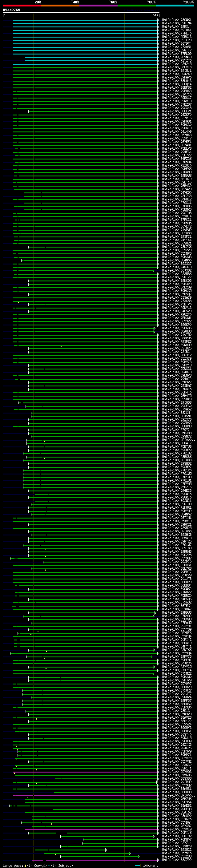Open hit UniRef100_A3A890
The image size is (197, 868).
(177, 815)
